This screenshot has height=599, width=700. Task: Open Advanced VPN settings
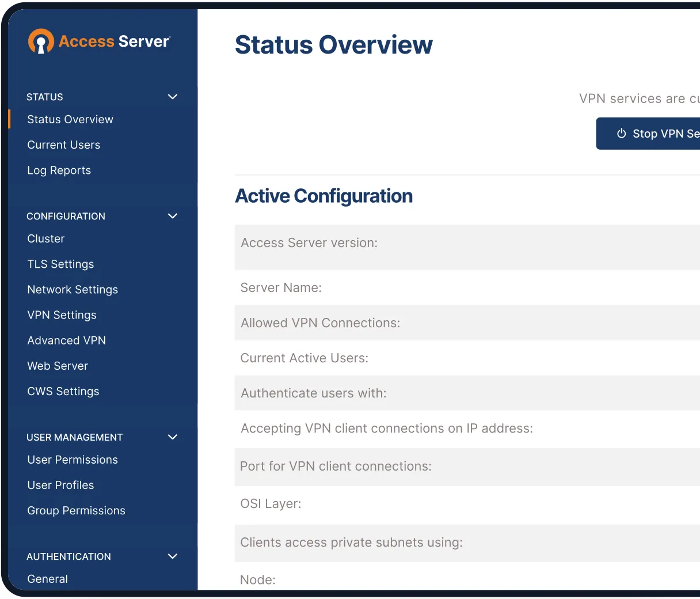[66, 340]
